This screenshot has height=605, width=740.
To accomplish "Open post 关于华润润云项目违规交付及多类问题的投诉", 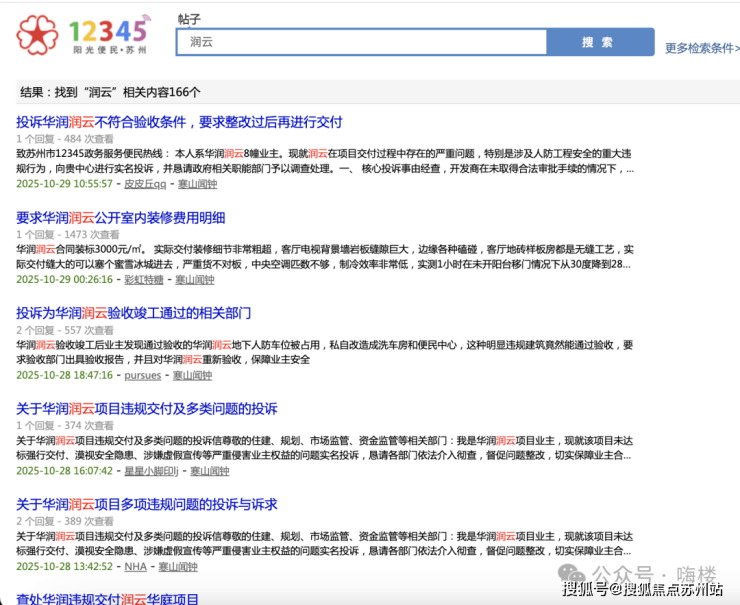I will (147, 408).
